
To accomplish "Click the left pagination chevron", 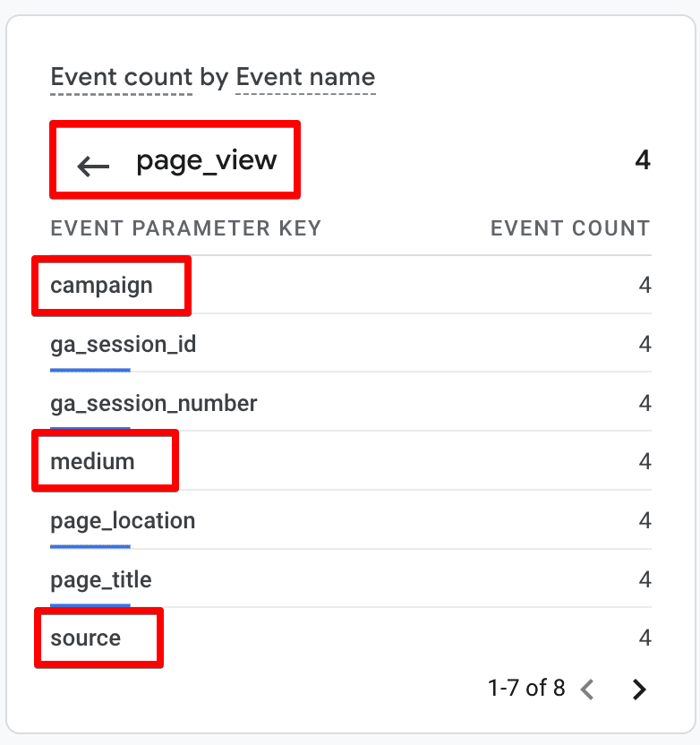I will [588, 689].
